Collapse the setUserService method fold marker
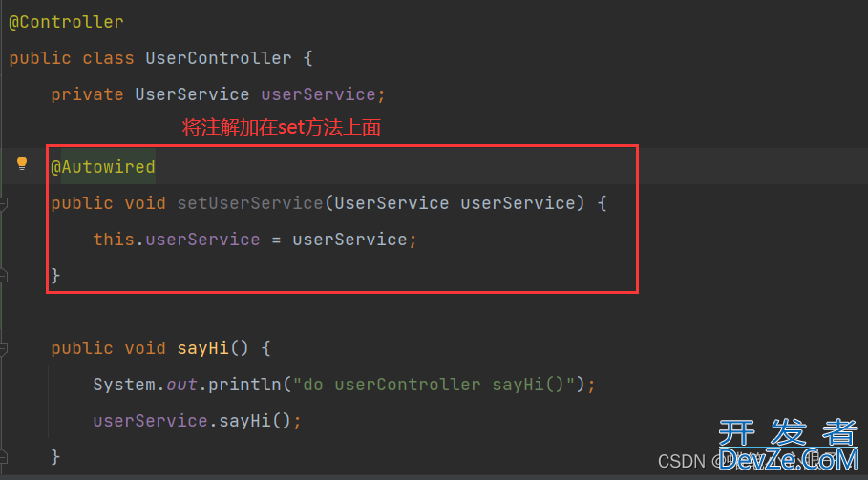 (3, 203)
